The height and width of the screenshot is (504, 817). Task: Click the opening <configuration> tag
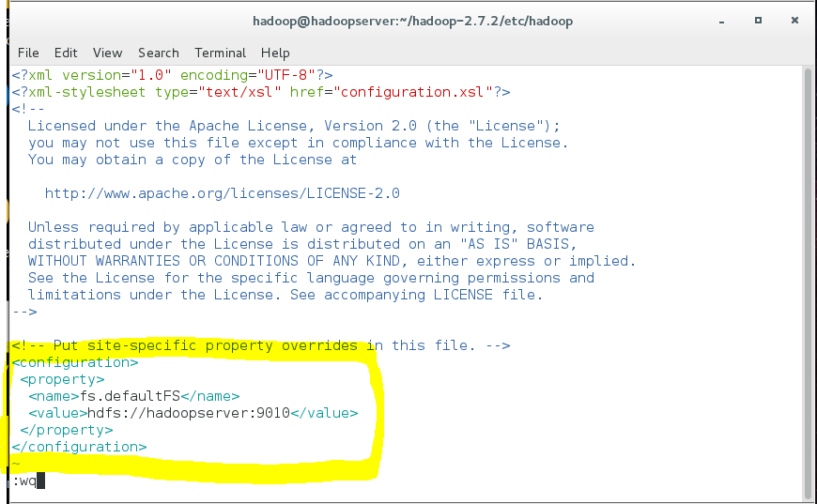coord(75,362)
